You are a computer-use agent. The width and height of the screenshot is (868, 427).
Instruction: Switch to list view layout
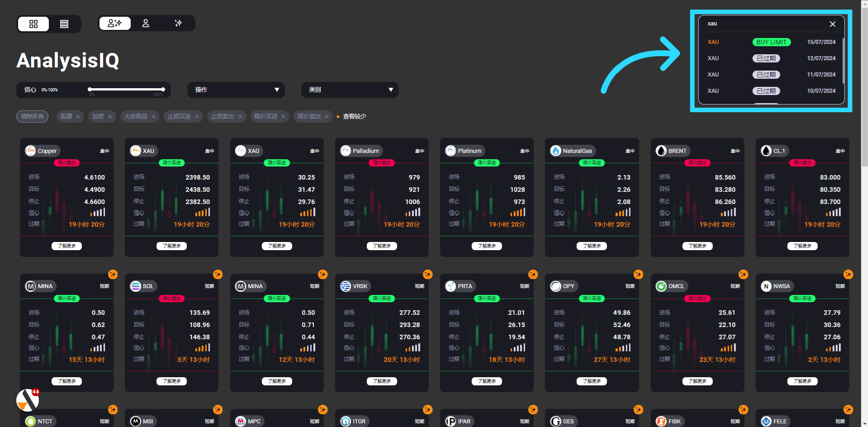64,24
